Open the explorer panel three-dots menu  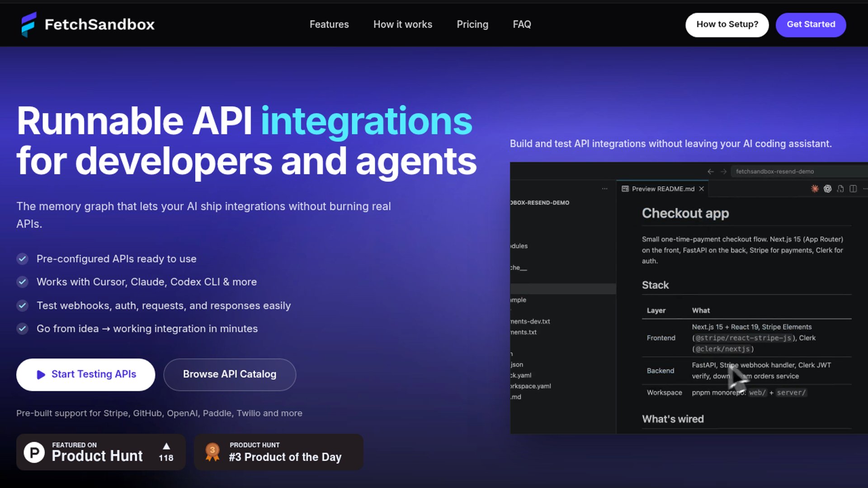point(604,189)
